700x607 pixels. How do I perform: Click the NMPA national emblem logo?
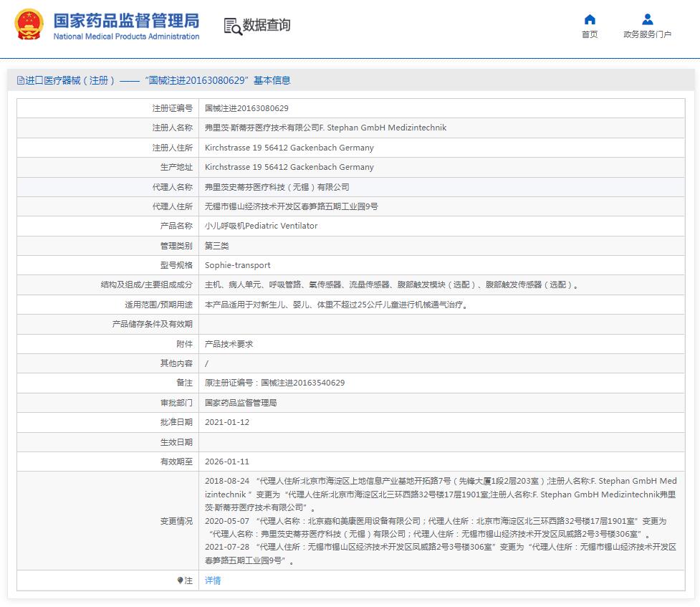(x=30, y=25)
